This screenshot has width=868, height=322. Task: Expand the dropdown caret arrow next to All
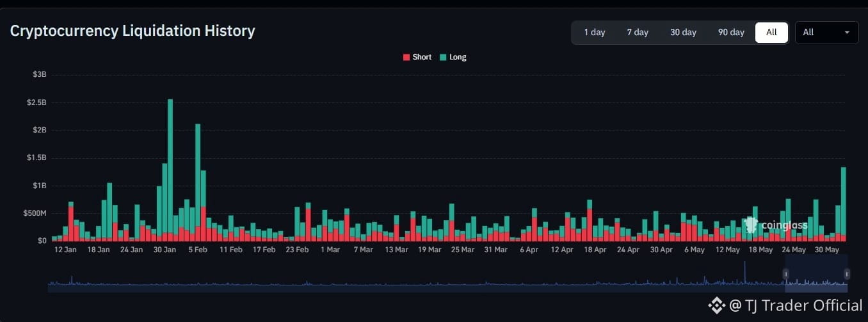tap(847, 33)
